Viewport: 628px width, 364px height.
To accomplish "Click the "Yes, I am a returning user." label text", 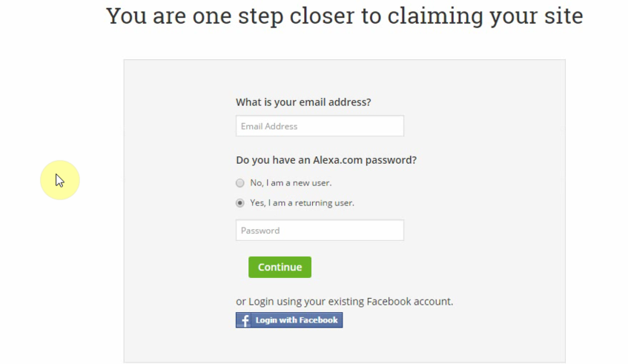I will (302, 203).
